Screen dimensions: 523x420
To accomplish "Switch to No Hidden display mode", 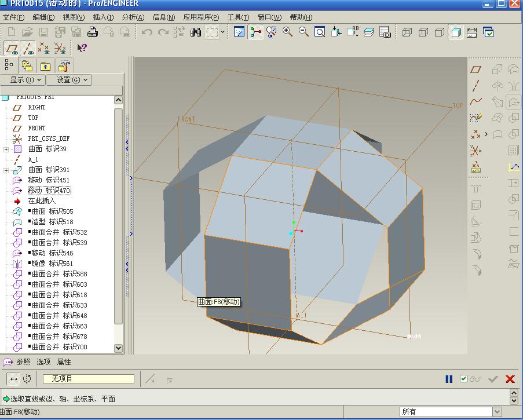I will (440, 32).
